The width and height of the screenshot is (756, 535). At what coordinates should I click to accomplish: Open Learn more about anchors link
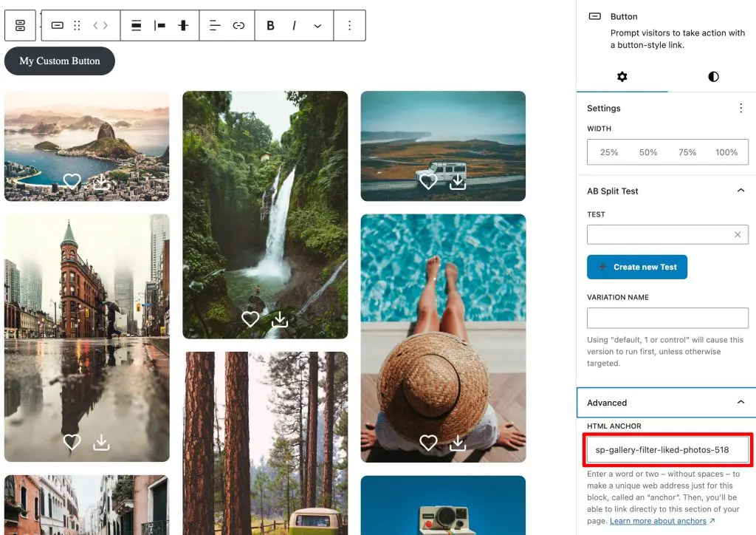(658, 521)
